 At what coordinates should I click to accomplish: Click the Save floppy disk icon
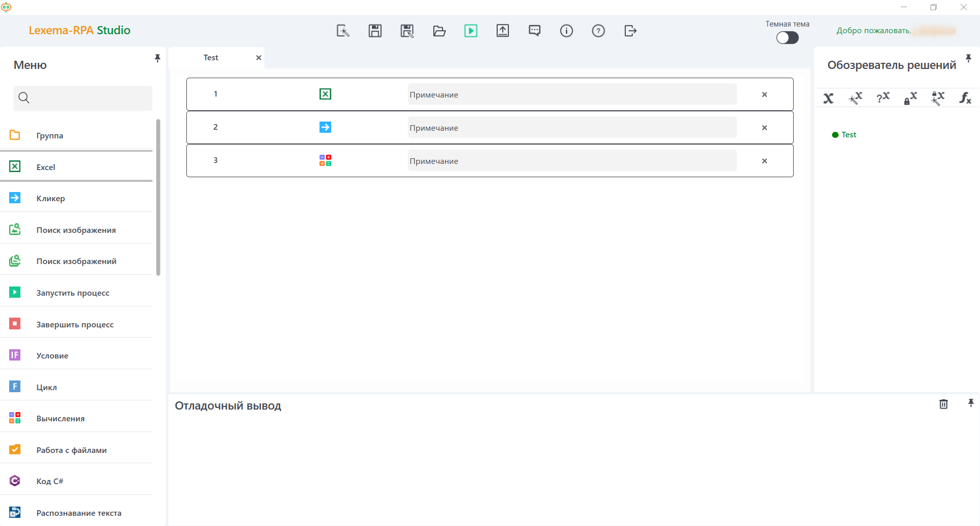coord(375,31)
